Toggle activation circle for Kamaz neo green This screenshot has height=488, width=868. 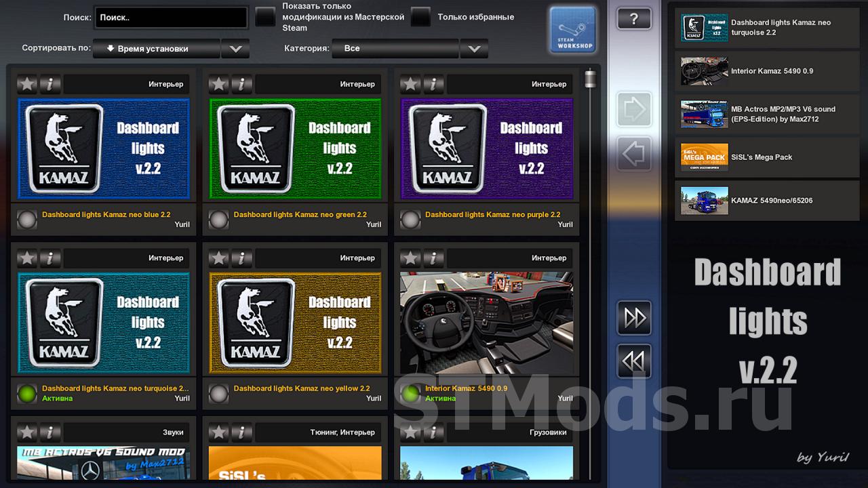coord(218,220)
